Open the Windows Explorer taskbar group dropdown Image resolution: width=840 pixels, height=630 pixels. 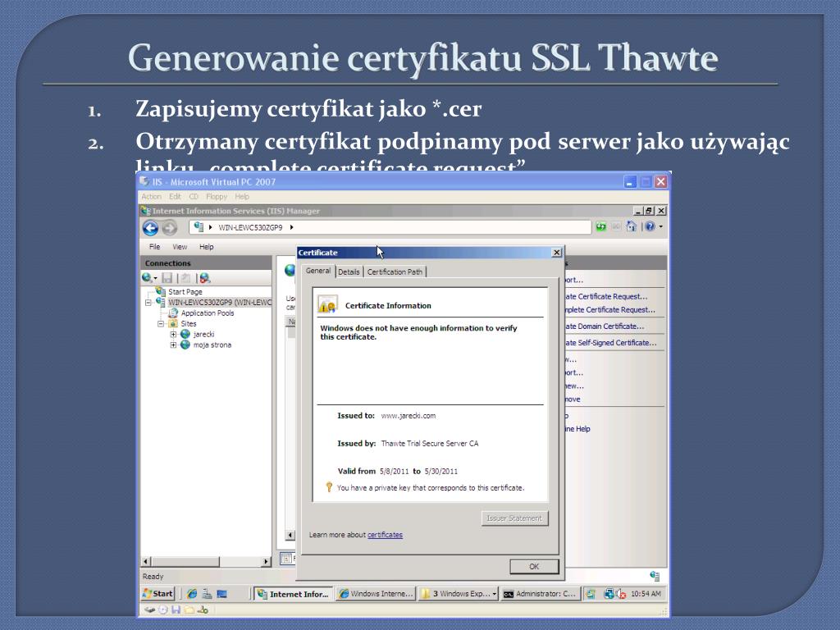click(x=494, y=594)
